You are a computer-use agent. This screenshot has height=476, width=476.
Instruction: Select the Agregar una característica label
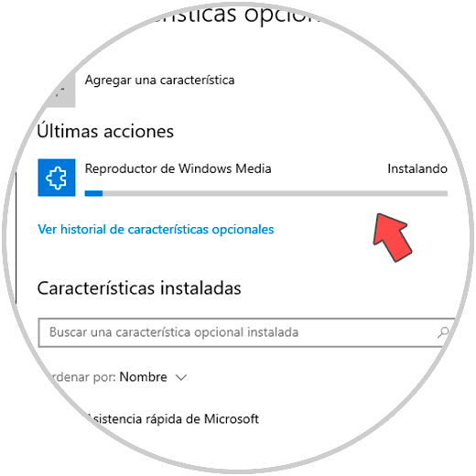pyautogui.click(x=159, y=81)
